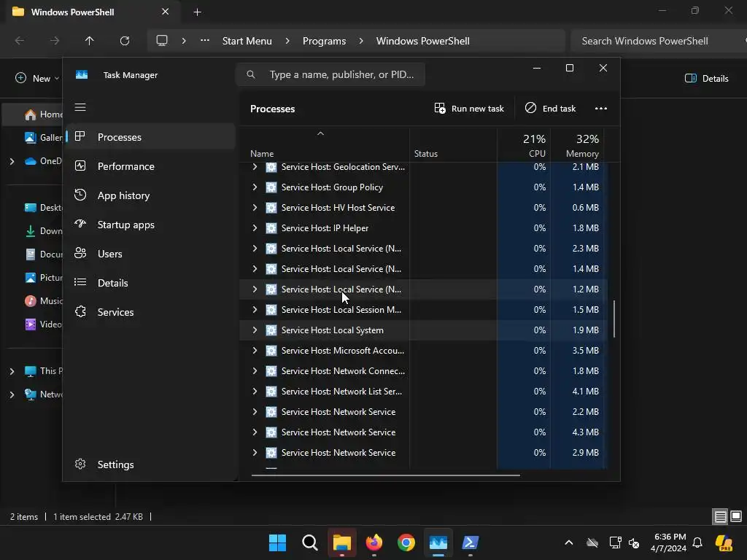Screen dimensions: 747x560
Task: Open Firefox from the taskbar
Action: click(374, 542)
